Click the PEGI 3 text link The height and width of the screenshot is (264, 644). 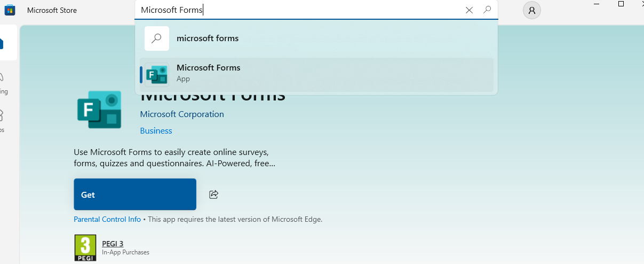pyautogui.click(x=113, y=244)
